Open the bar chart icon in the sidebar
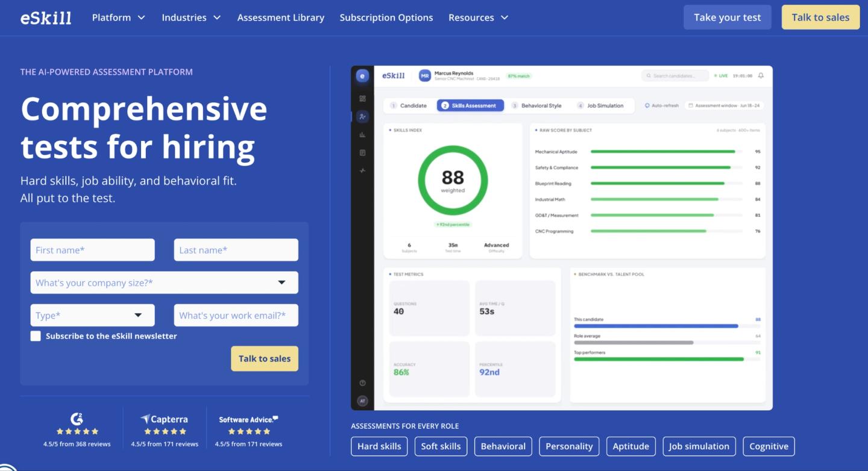The image size is (868, 471). [x=362, y=135]
